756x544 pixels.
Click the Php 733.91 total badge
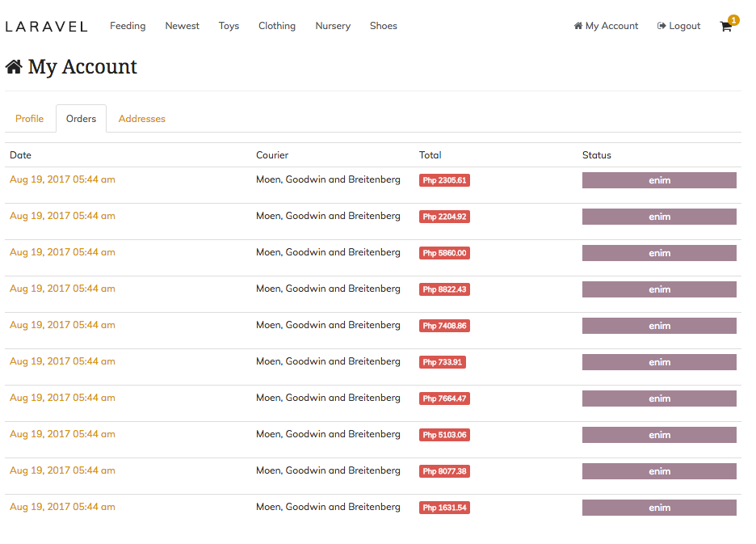click(x=443, y=362)
